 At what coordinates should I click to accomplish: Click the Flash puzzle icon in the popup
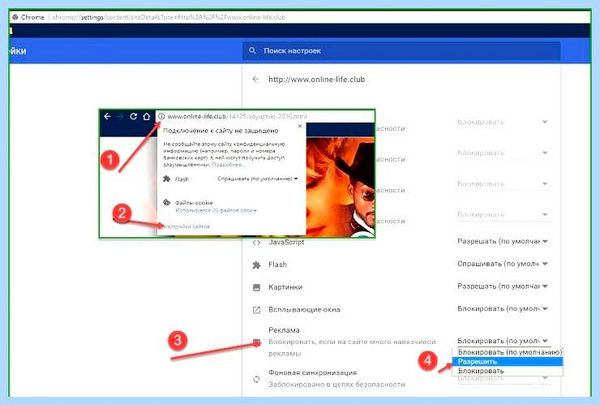click(x=166, y=179)
